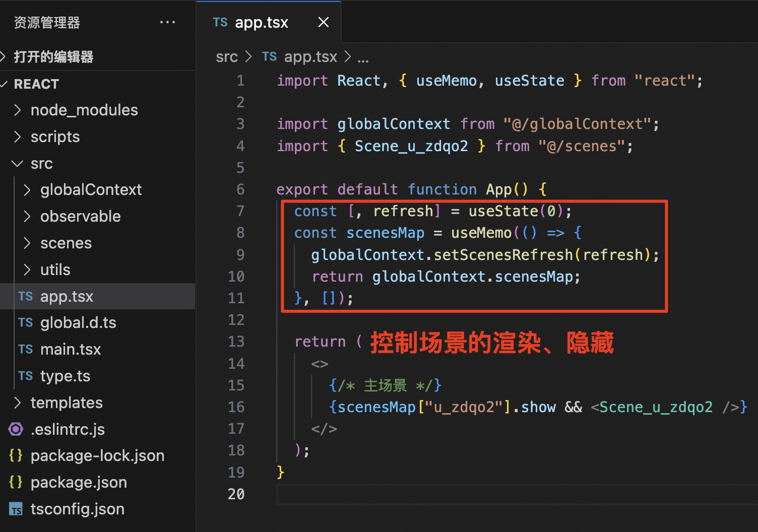Open package-lock.json file

click(x=97, y=455)
